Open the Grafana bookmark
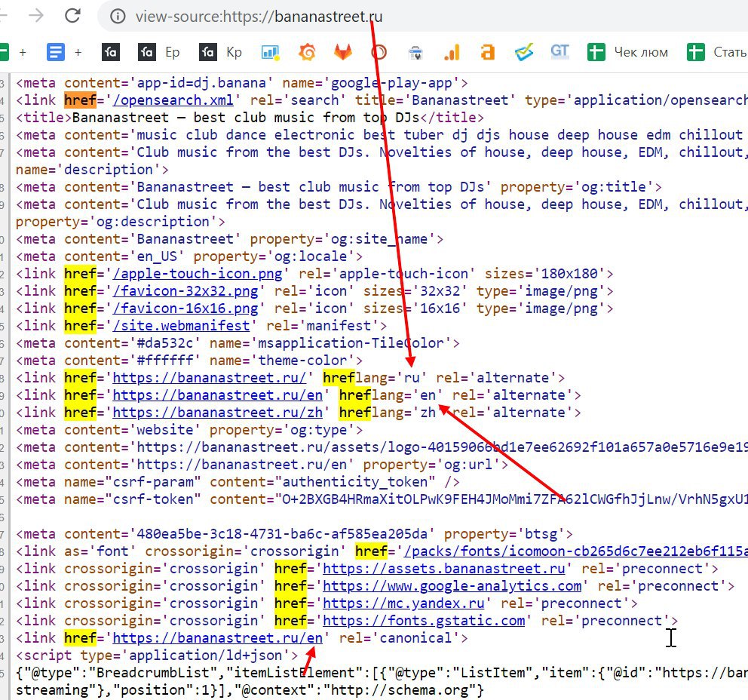This screenshot has width=748, height=700. 307,52
